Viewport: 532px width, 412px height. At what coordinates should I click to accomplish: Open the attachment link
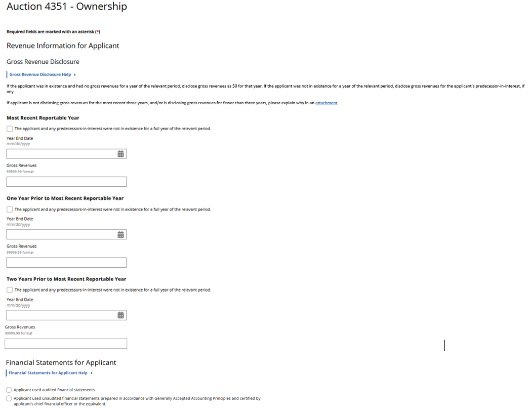click(326, 103)
